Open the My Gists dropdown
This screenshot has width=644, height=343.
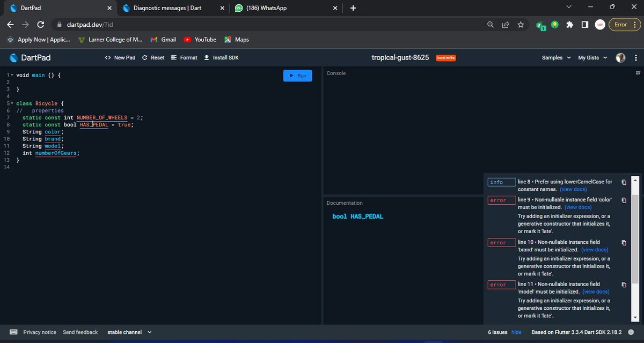point(592,57)
